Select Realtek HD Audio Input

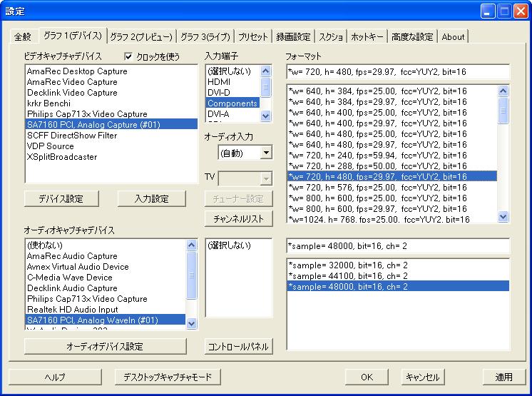[x=106, y=310]
